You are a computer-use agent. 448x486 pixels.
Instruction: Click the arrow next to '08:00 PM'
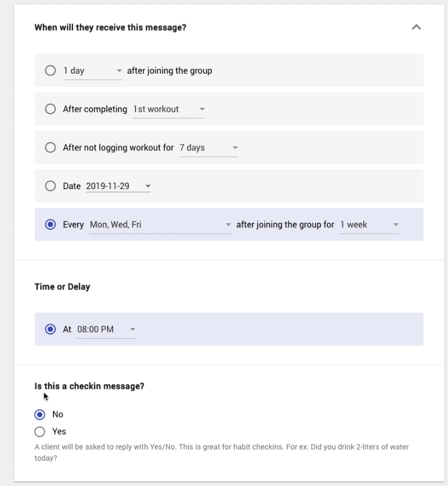click(x=132, y=330)
